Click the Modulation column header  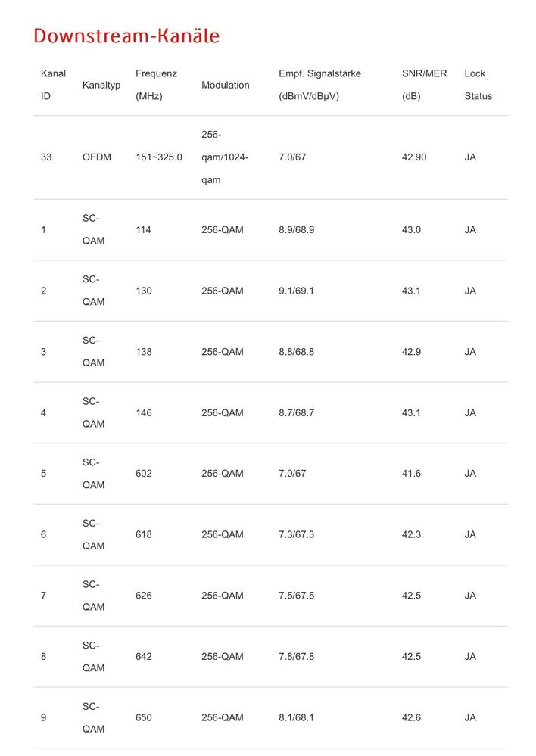[x=226, y=85]
